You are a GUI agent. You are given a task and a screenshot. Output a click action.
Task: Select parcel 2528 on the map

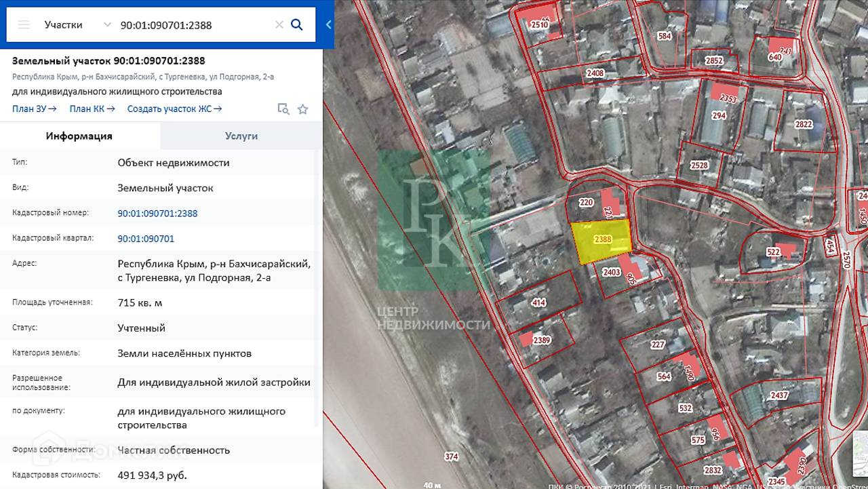(699, 165)
